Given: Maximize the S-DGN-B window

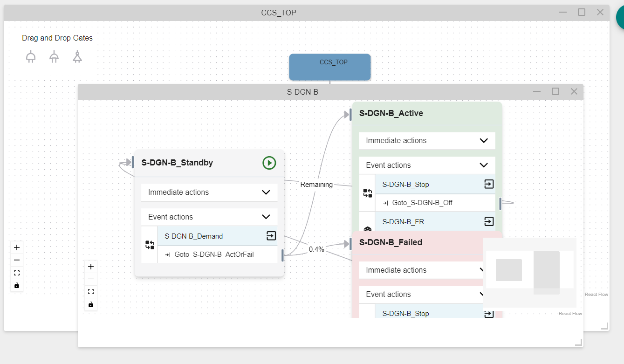Looking at the screenshot, I should 555,91.
